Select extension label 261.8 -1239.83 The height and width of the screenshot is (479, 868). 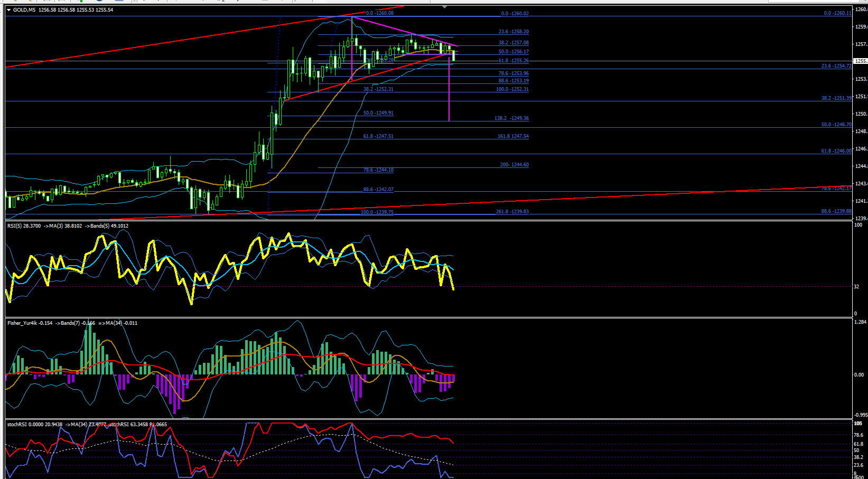coord(512,212)
